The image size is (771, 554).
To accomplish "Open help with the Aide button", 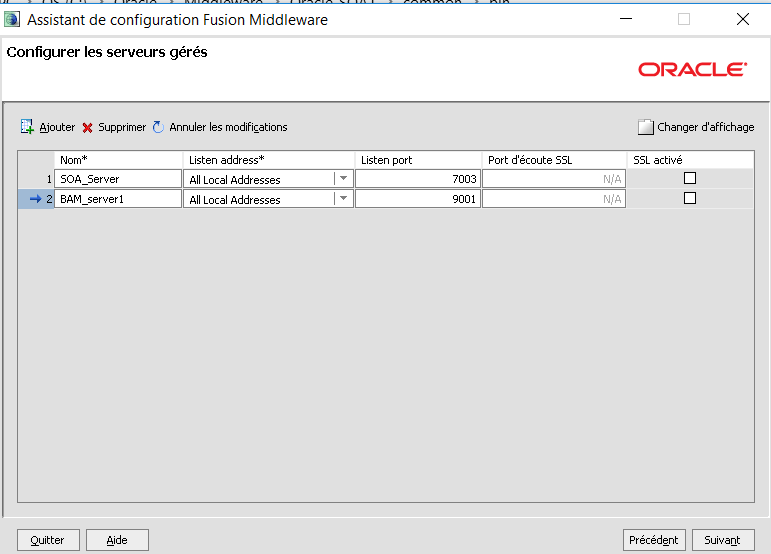I will [117, 540].
